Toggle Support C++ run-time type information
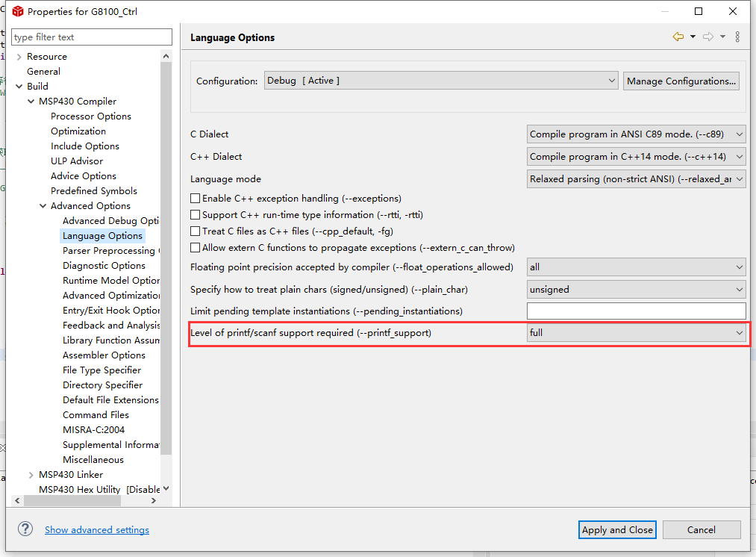The height and width of the screenshot is (557, 756). point(196,215)
